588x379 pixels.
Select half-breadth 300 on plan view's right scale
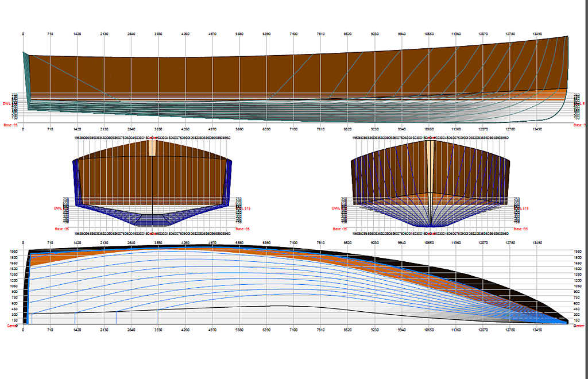[x=577, y=315]
